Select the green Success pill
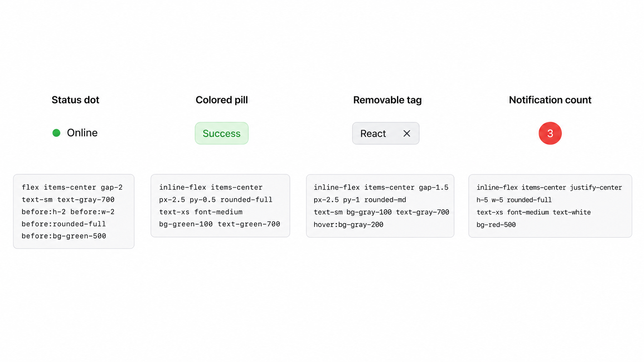The image size is (644, 362). point(221,133)
